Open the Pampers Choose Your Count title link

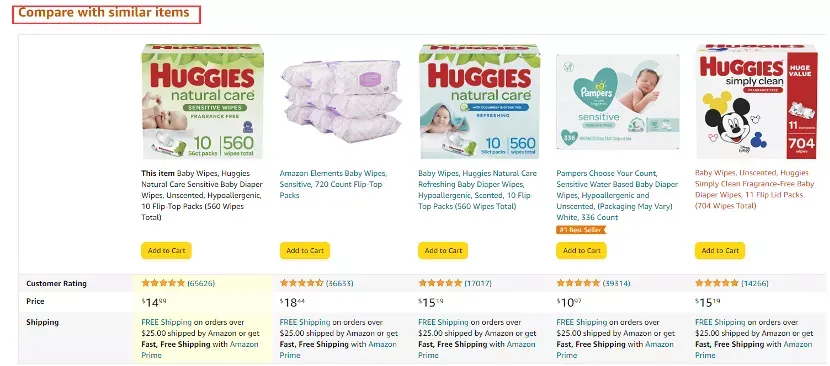click(x=617, y=195)
